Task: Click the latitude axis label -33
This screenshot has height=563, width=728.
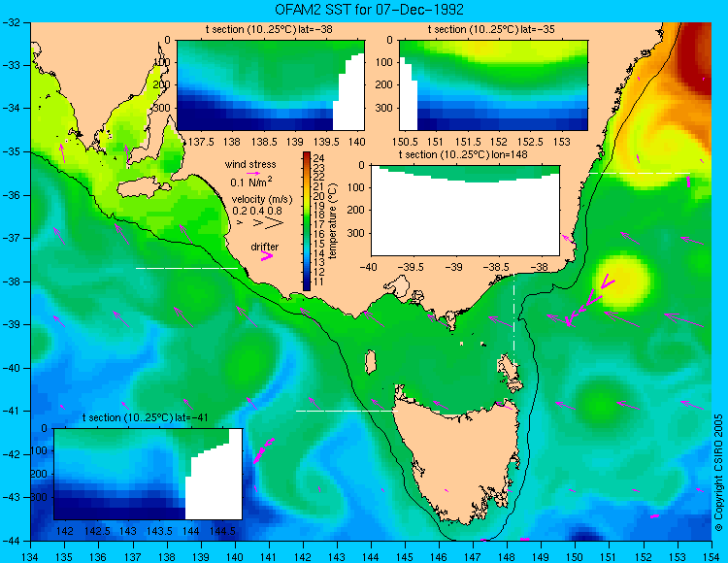Action: [11, 65]
